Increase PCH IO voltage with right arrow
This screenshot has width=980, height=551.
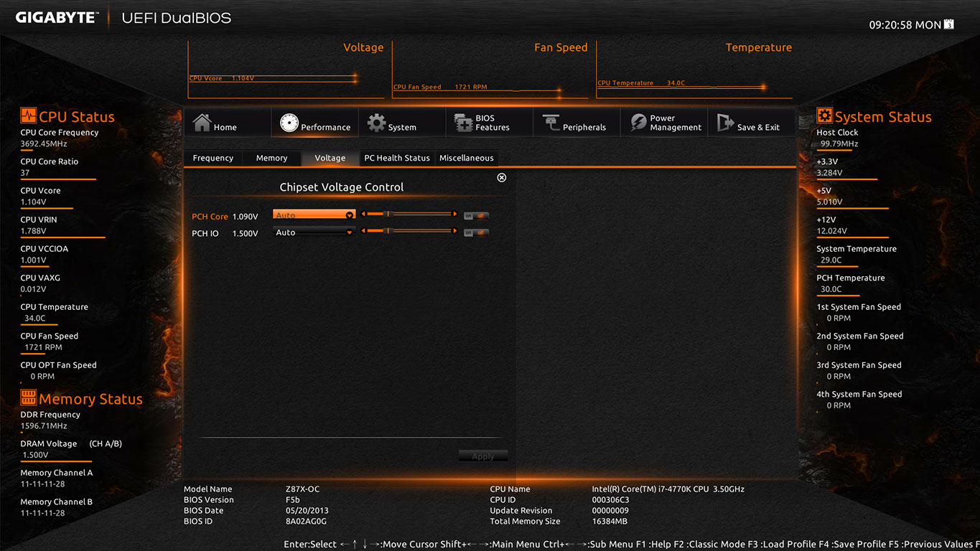454,231
